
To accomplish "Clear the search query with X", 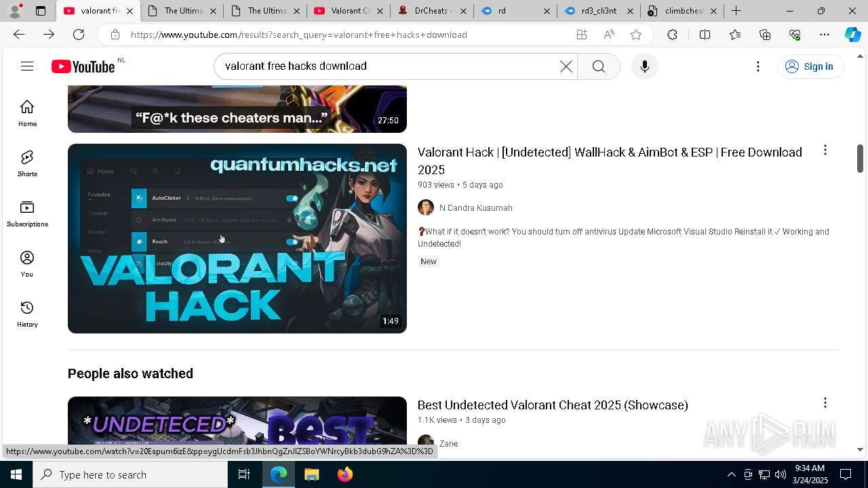I will tap(566, 66).
